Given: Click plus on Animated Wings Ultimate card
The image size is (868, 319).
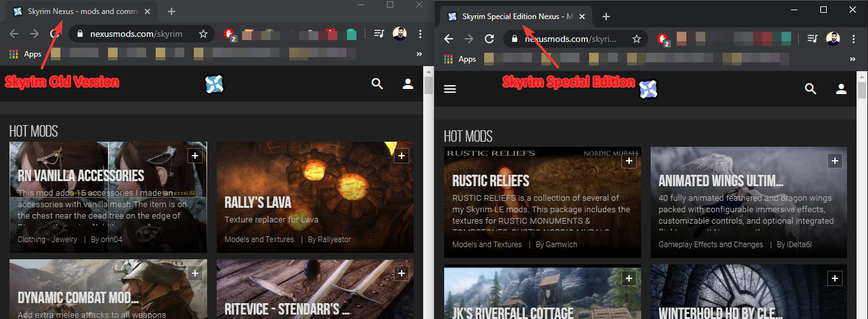Looking at the screenshot, I should [836, 161].
